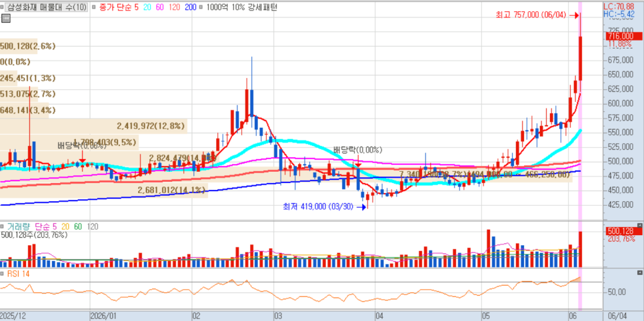Viewport: 644px width, 321px height.
Task: Click the 02 month label on date axis
Action: click(196, 316)
